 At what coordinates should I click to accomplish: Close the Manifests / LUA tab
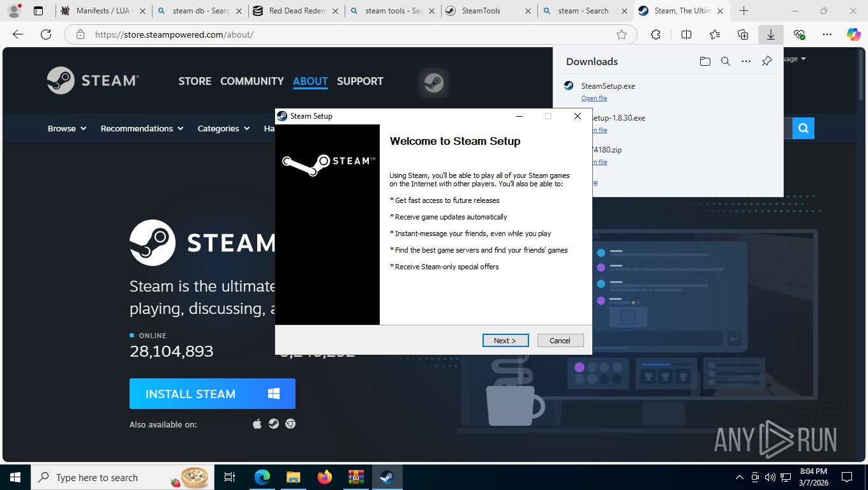coord(142,11)
